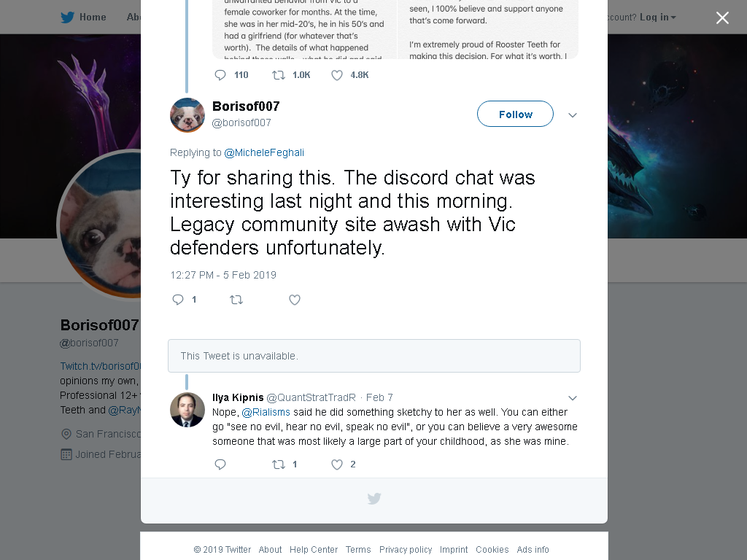Viewport: 747px width, 560px height.
Task: Open Privacy policy footer link
Action: click(x=406, y=550)
